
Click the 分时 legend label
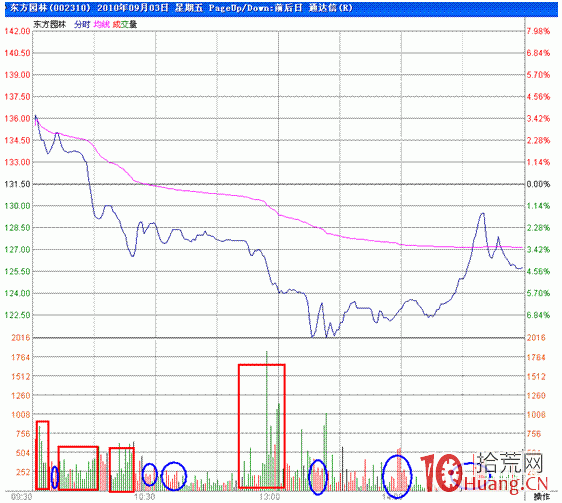click(x=82, y=24)
